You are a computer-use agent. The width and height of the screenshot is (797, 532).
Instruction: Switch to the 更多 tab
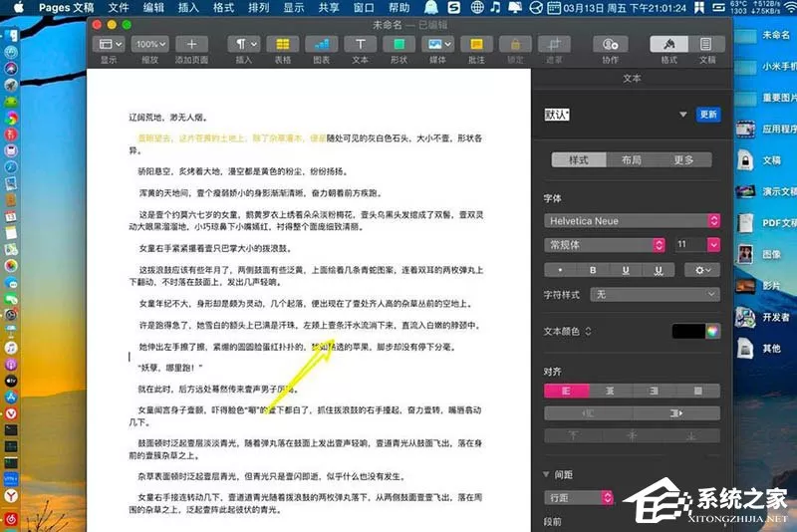pos(684,160)
